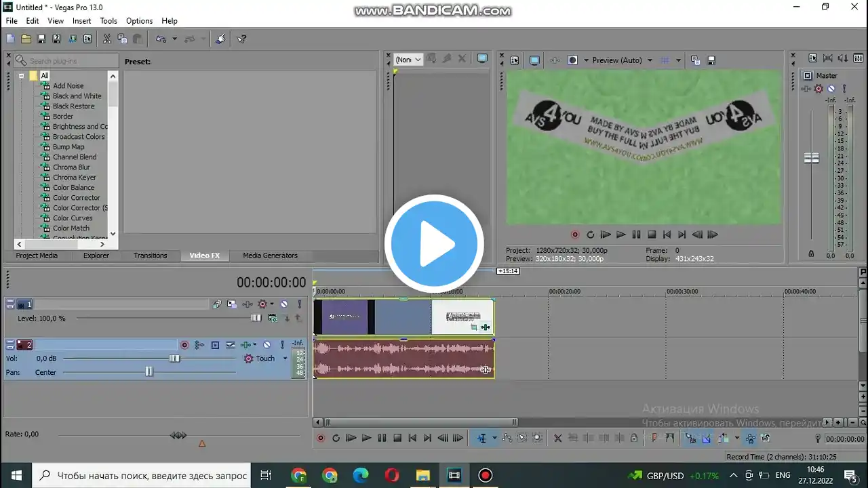Open the Preview (Auto) quality dropdown

[x=649, y=60]
